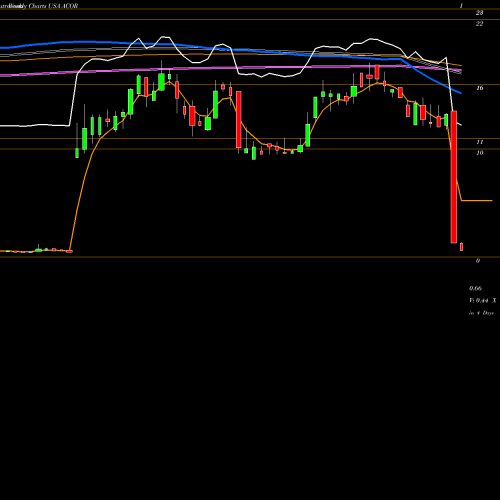The width and height of the screenshot is (500, 500).
Task: Click the tall red candlestick at the far right
Action: click(454, 177)
